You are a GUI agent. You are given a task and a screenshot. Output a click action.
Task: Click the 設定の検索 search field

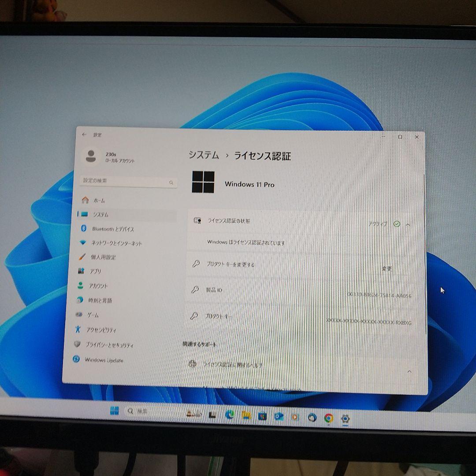click(x=127, y=182)
